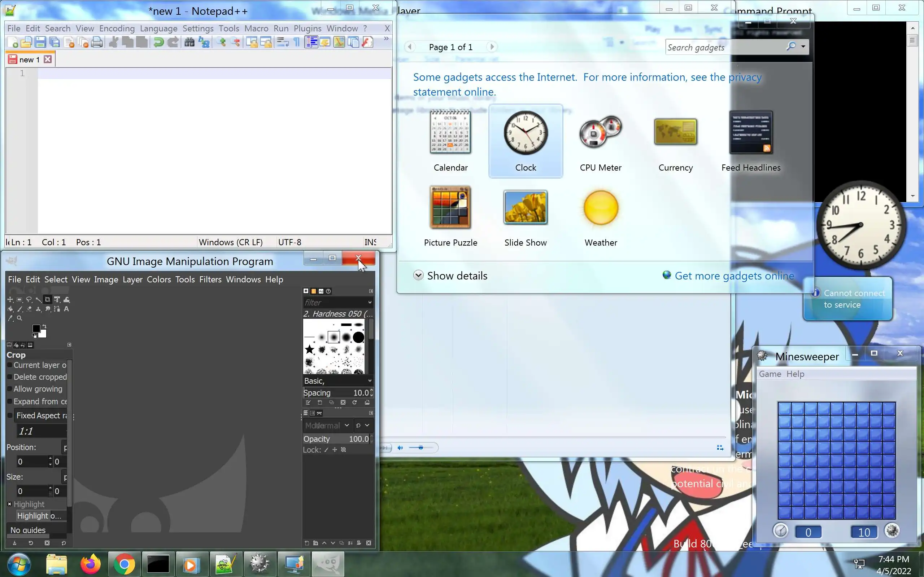The width and height of the screenshot is (924, 577).
Task: Select the Text tool in GIMP toolbox
Action: tap(66, 309)
